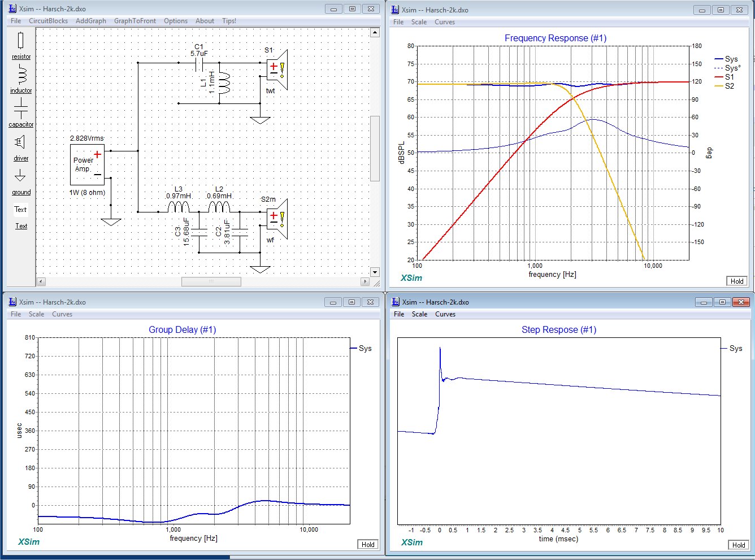Click the Group Delay (#1) title

[182, 329]
